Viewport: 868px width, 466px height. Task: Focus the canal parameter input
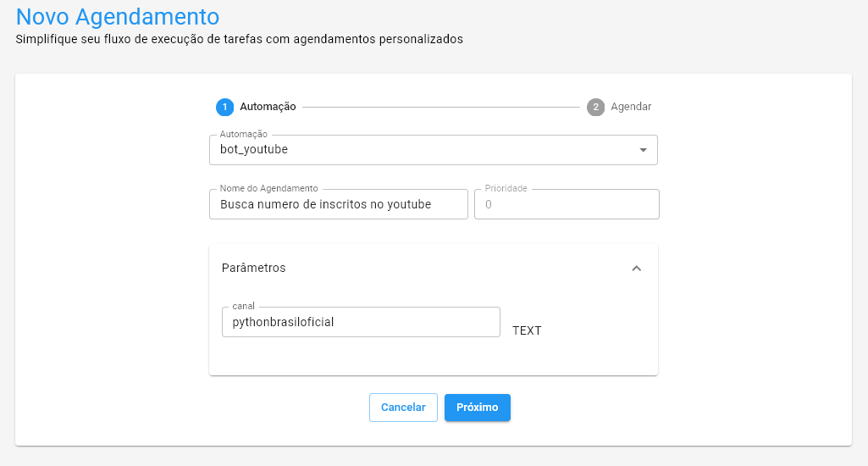click(x=361, y=322)
